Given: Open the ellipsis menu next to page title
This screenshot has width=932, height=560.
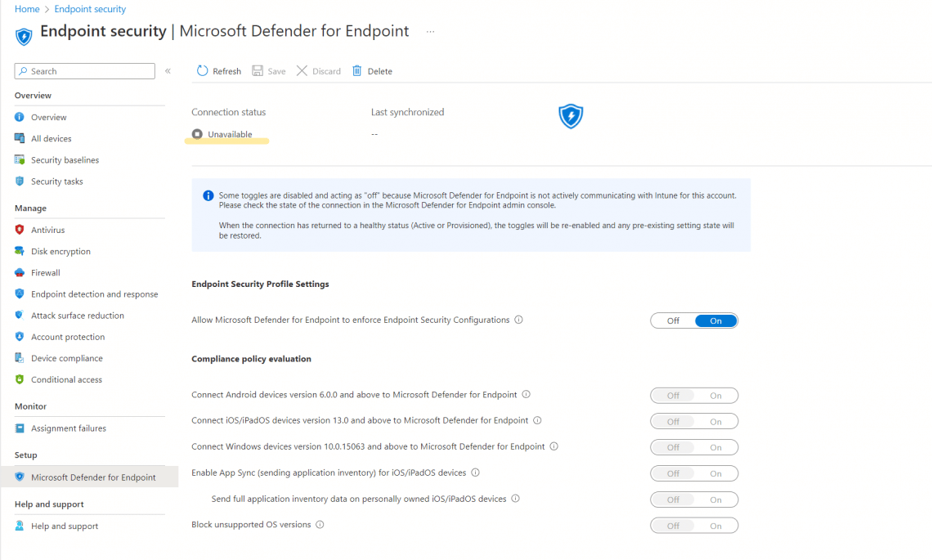Looking at the screenshot, I should 430,30.
